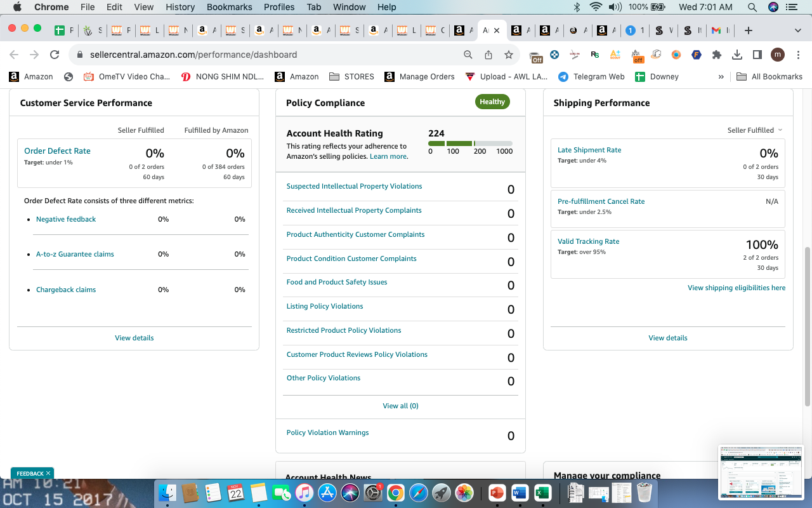
Task: Open Listing Policy Violations link
Action: (325, 306)
